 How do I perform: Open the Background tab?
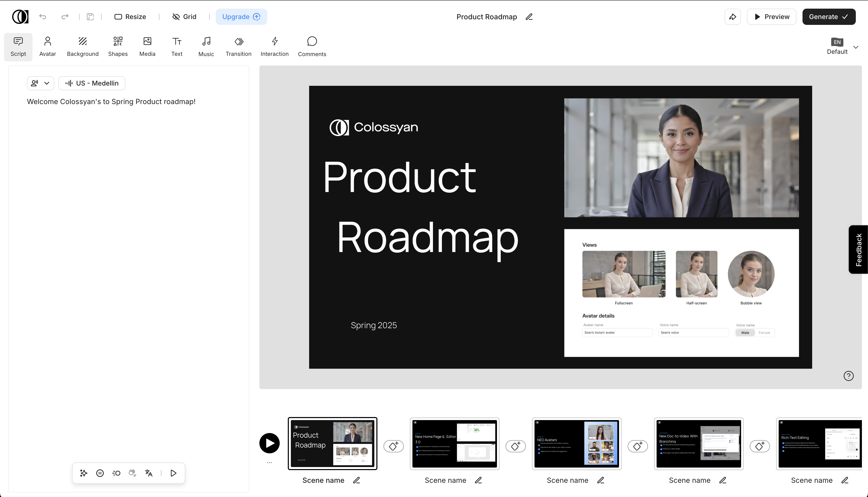point(82,47)
